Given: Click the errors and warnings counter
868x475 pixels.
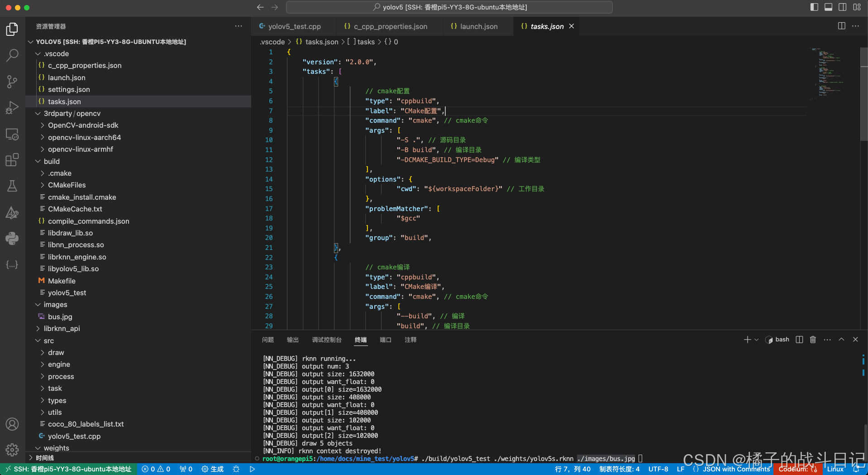Looking at the screenshot, I should [x=156, y=469].
